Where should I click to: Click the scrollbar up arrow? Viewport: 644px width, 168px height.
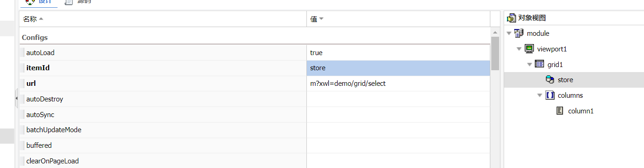(x=494, y=32)
